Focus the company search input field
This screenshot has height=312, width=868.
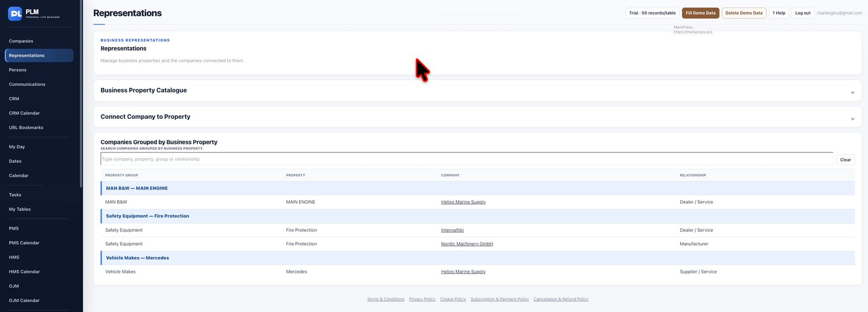(x=467, y=159)
